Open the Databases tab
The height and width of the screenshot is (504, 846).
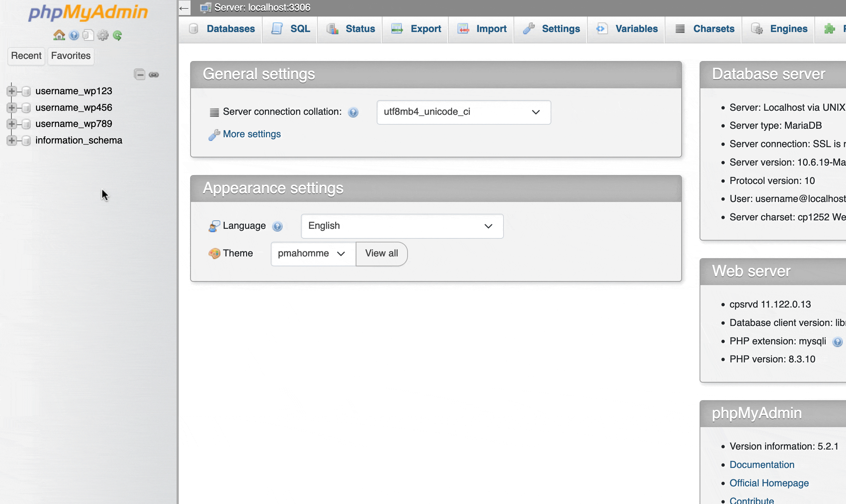221,29
